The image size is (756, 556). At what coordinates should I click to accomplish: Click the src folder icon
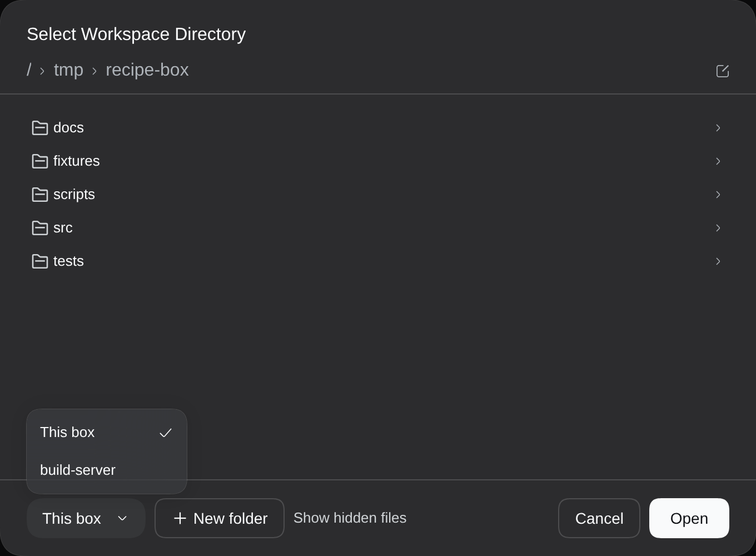[40, 228]
